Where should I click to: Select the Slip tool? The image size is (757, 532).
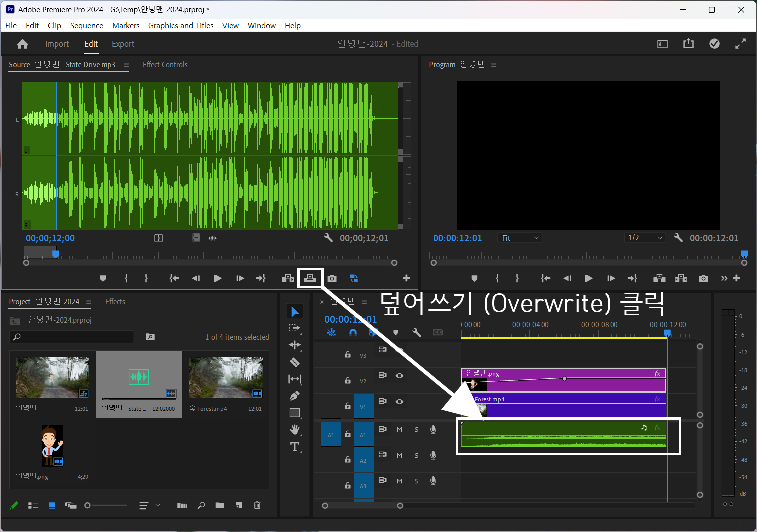tap(295, 379)
